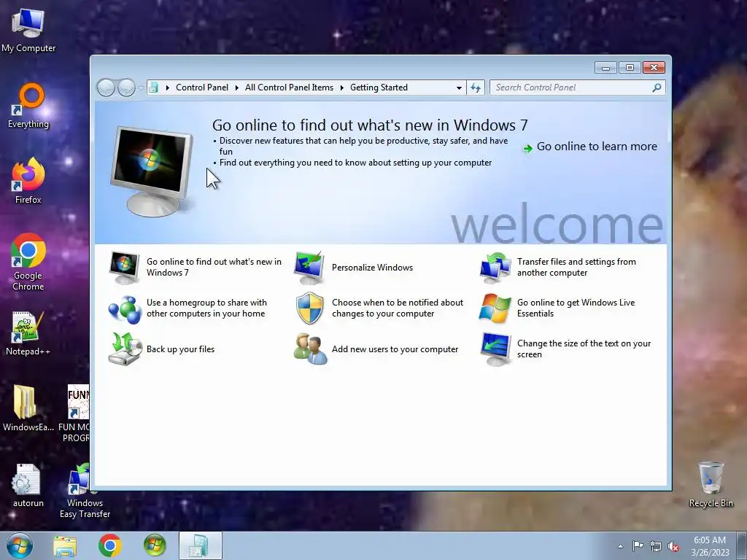Open Choose when to be notified text
Screen dimensions: 747x560
tap(398, 308)
